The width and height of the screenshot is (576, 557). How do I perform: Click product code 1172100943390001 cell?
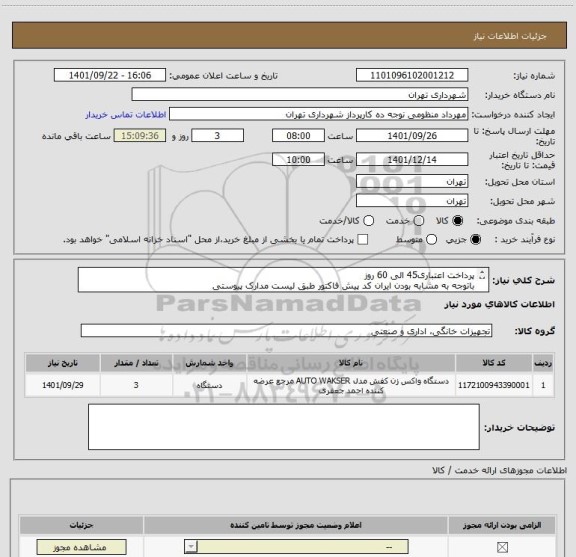494,385
